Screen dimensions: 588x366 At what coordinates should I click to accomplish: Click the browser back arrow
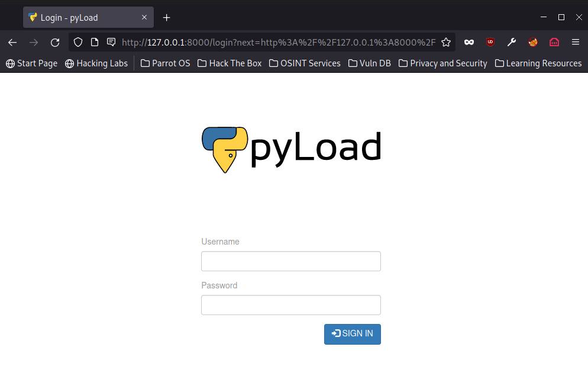pos(12,43)
